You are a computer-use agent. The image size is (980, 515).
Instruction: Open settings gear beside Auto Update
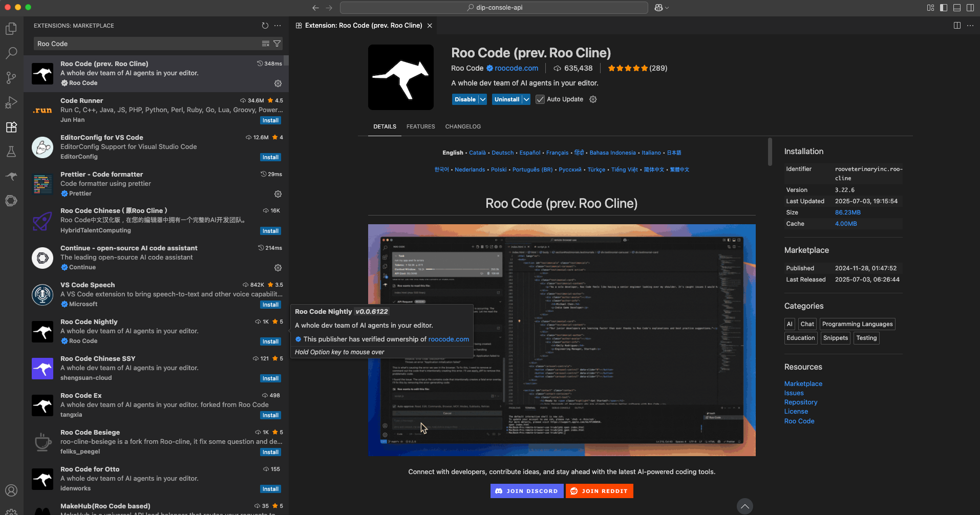click(x=593, y=99)
